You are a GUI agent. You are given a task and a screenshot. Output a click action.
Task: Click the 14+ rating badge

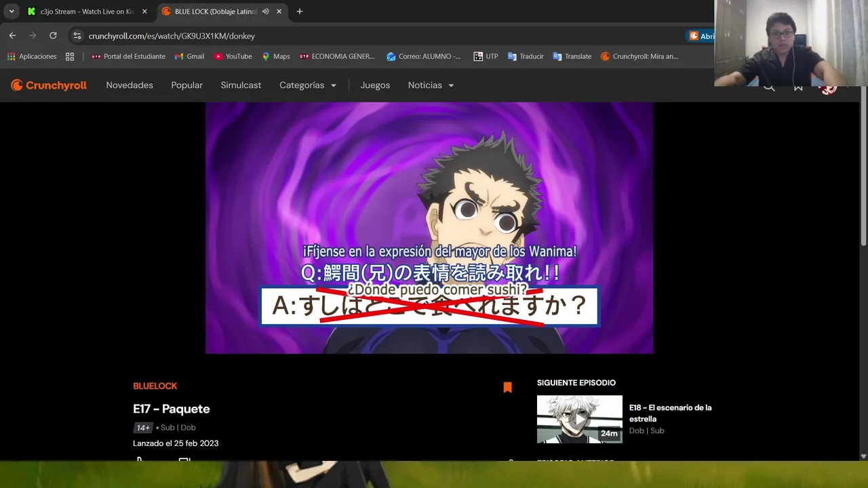tap(143, 428)
